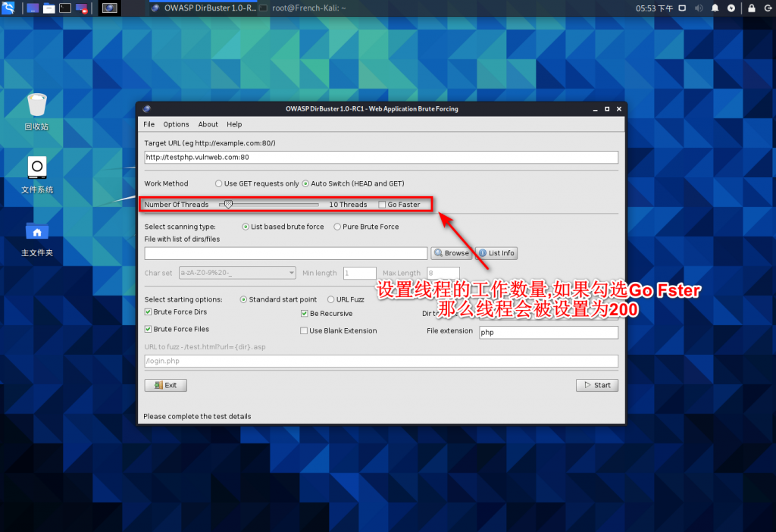This screenshot has width=776, height=532.
Task: Switch to root@French-Kali terminal taskbar entry
Action: [302, 8]
